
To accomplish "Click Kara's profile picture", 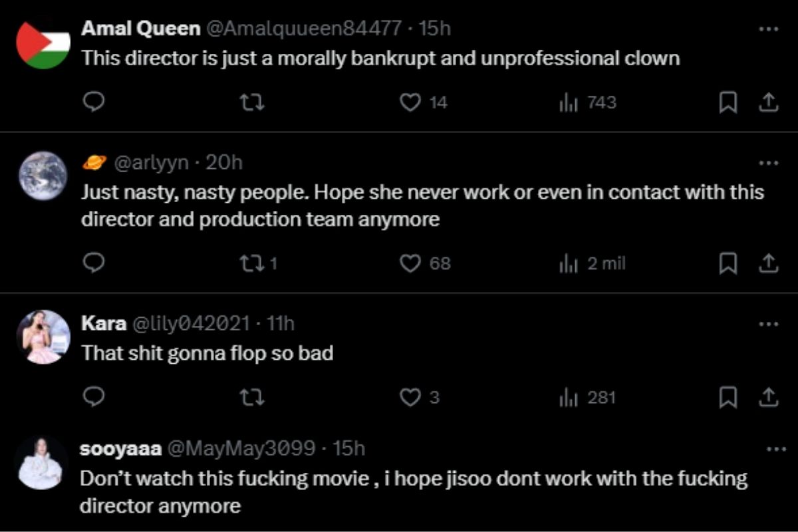I will pos(43,337).
